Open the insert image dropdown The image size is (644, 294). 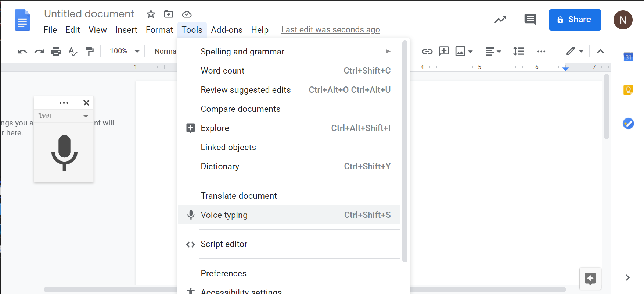pos(464,51)
